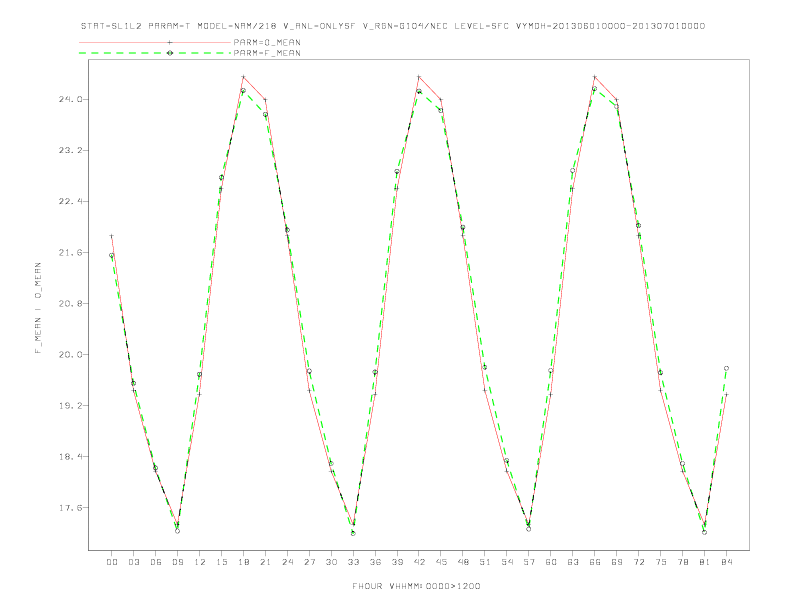The height and width of the screenshot is (612, 792).
Task: Click x-axis tick label 18
Action: (243, 562)
